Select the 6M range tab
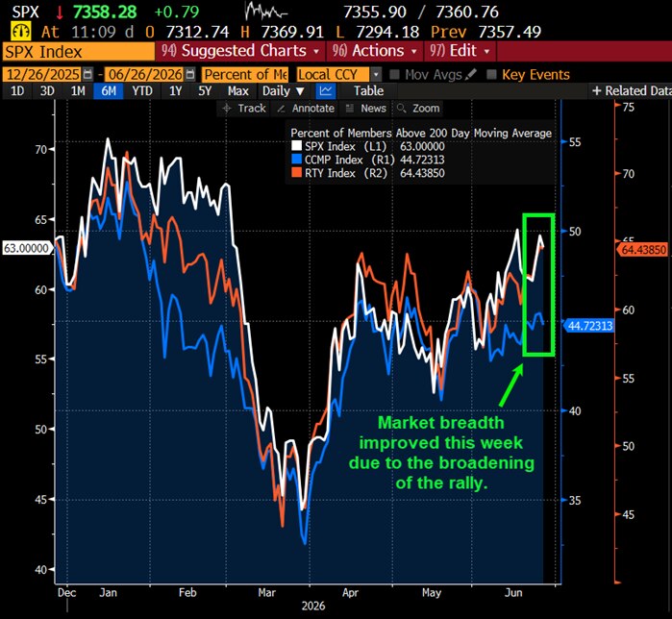This screenshot has height=619, width=672. (109, 90)
